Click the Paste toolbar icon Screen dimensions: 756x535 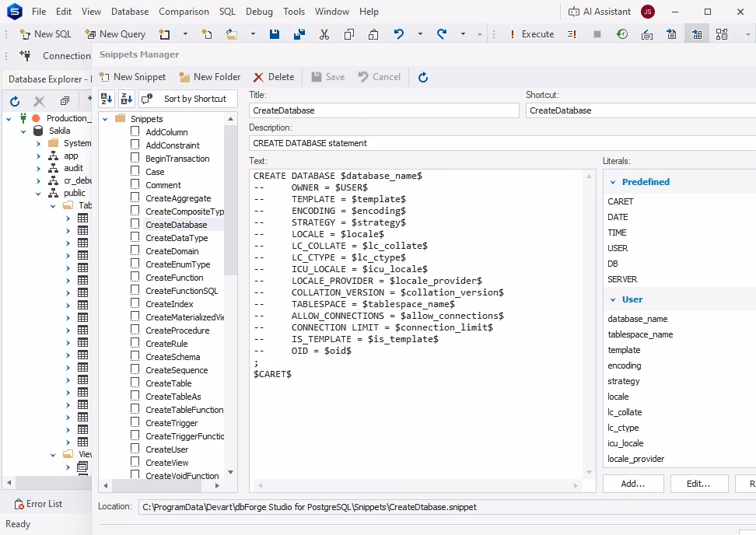(x=373, y=34)
